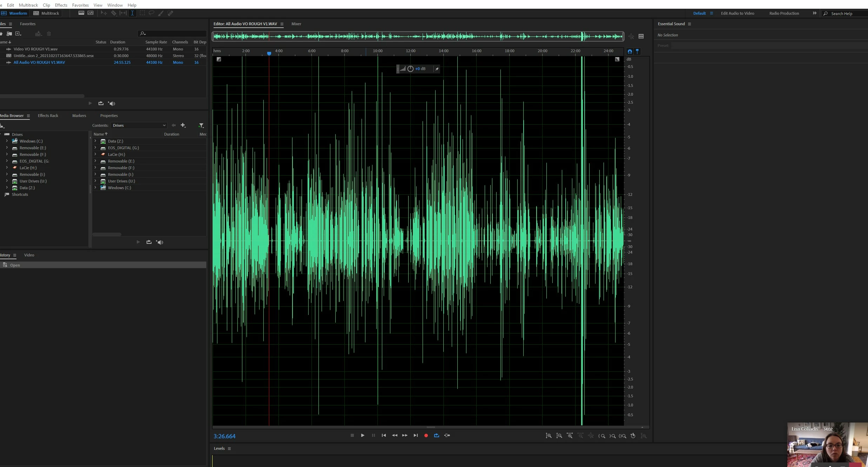The height and width of the screenshot is (467, 868).
Task: Click the Import File icon in Files panel
Action: 9,34
